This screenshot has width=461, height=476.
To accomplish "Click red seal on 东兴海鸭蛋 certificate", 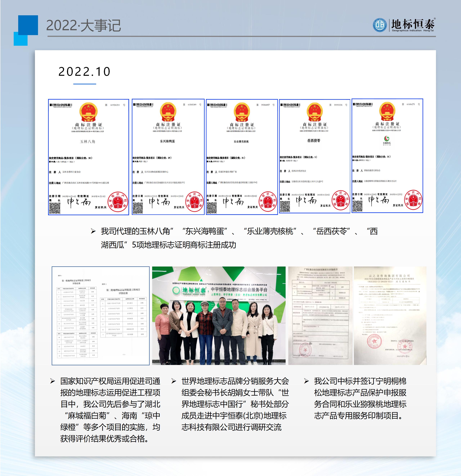I will click(x=194, y=202).
